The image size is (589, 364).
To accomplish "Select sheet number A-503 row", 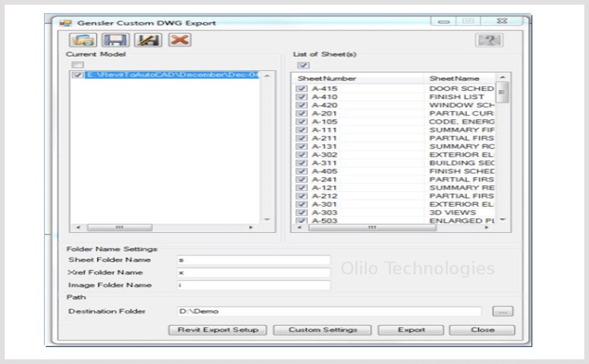I will [324, 221].
